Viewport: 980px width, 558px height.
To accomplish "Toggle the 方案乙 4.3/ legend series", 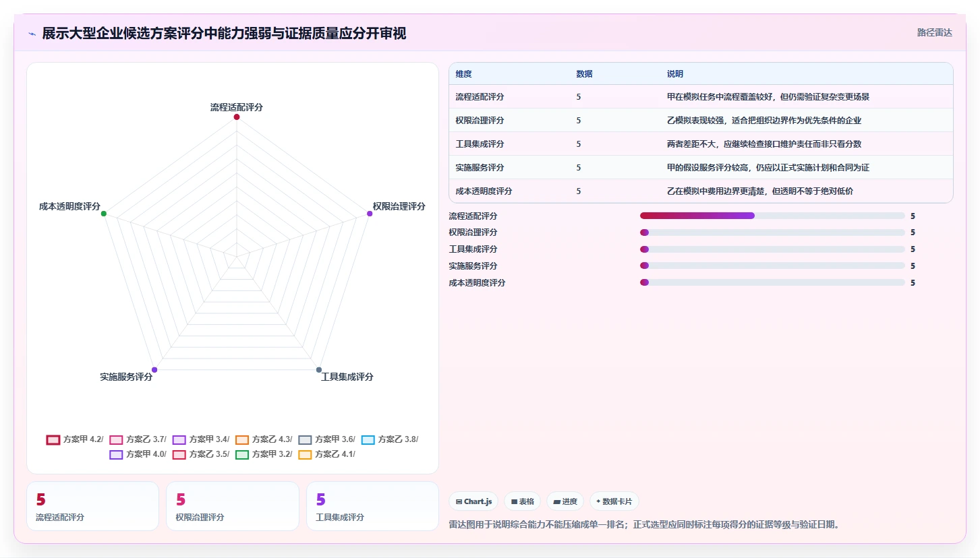I will point(264,439).
